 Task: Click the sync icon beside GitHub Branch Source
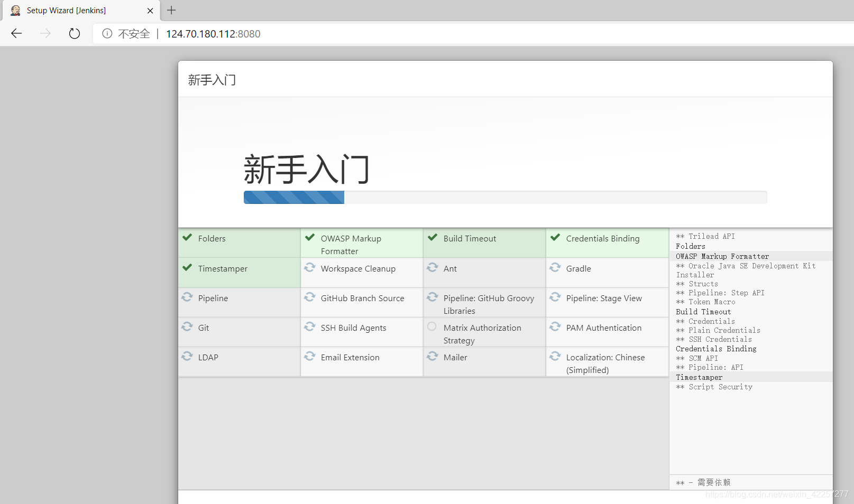pyautogui.click(x=310, y=297)
